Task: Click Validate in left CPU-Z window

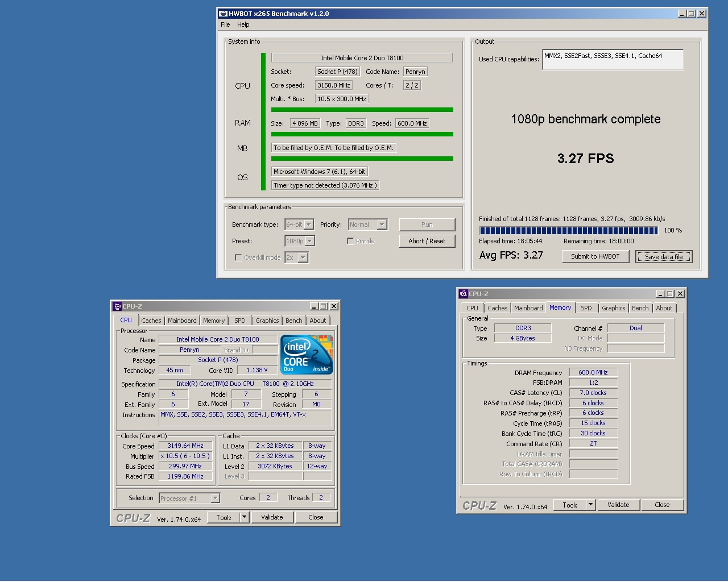Action: (x=272, y=517)
